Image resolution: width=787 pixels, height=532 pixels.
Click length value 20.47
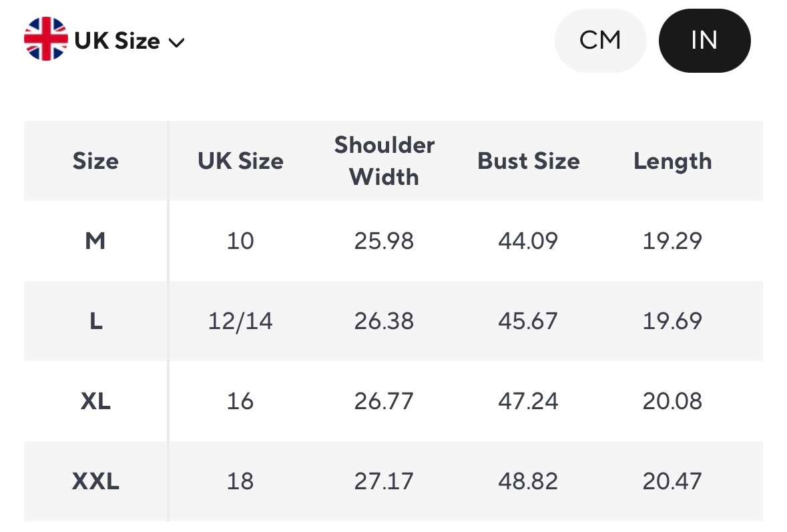click(672, 481)
